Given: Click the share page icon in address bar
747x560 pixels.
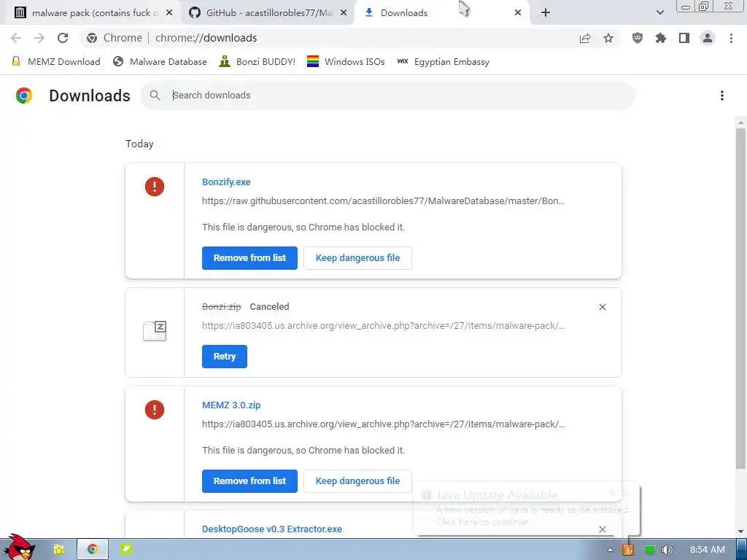Looking at the screenshot, I should [x=585, y=38].
